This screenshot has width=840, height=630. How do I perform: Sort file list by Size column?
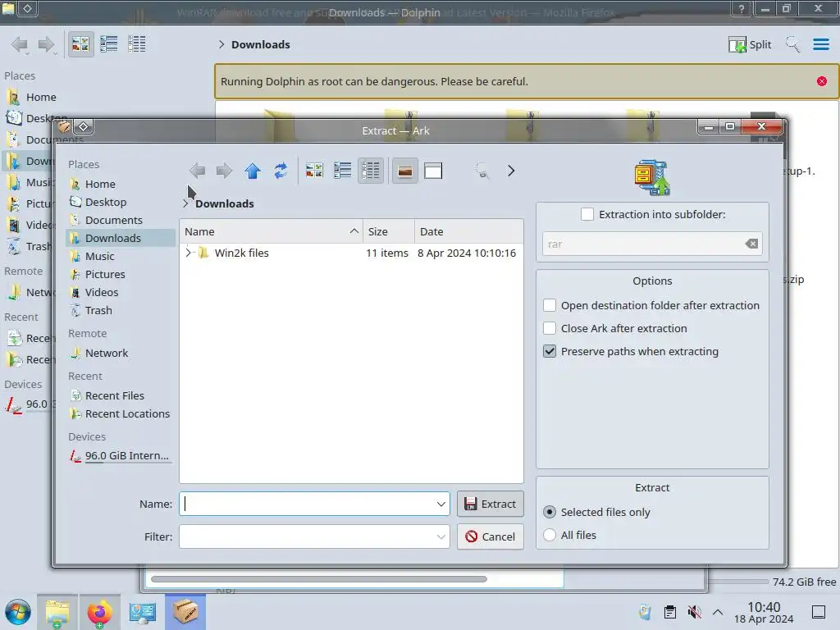[x=389, y=231]
